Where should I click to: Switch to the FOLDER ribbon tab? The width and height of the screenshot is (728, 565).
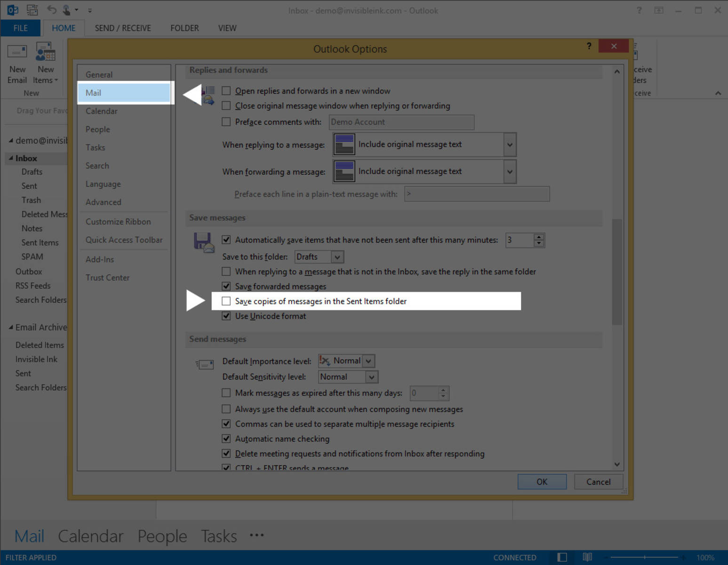pos(184,28)
